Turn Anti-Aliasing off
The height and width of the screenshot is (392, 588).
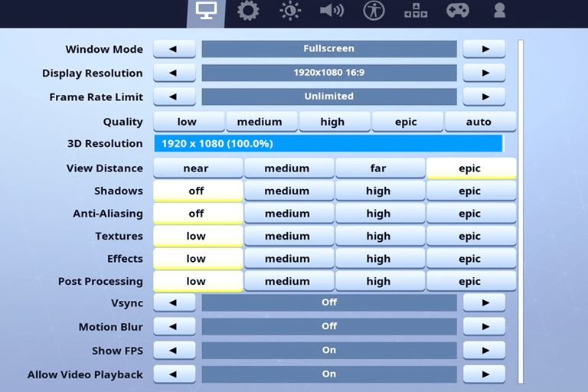click(x=198, y=214)
